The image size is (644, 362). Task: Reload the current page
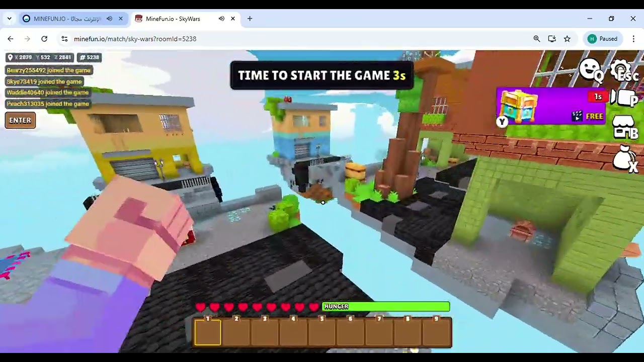tap(44, 39)
